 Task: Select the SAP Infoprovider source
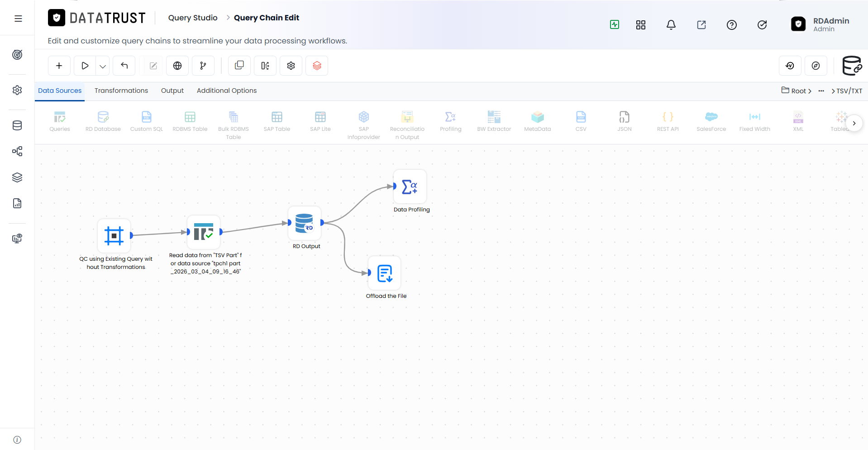[364, 125]
